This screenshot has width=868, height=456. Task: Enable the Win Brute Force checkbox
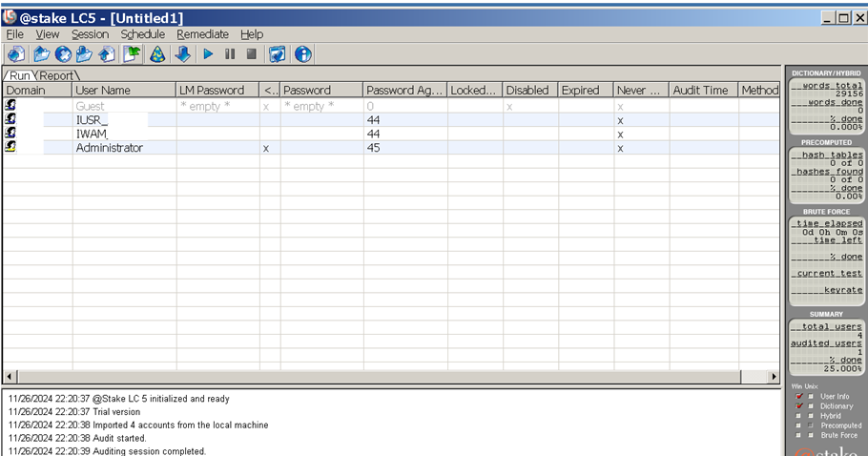(798, 436)
